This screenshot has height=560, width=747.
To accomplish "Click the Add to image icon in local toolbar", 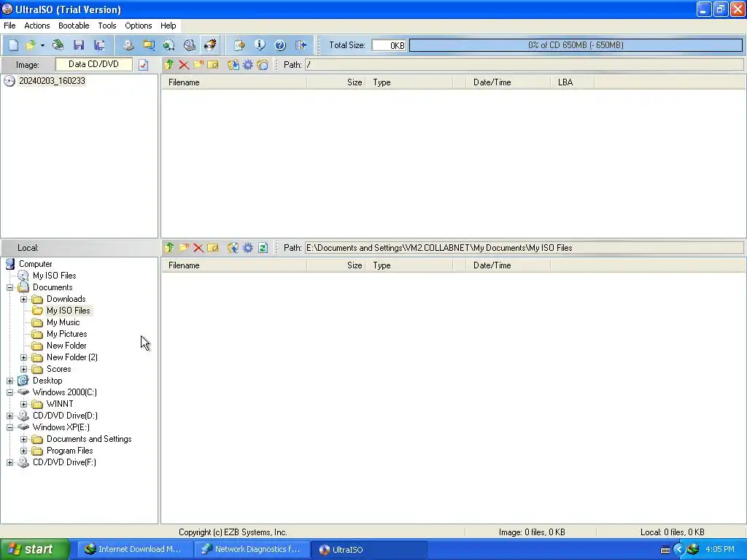I will pyautogui.click(x=233, y=248).
